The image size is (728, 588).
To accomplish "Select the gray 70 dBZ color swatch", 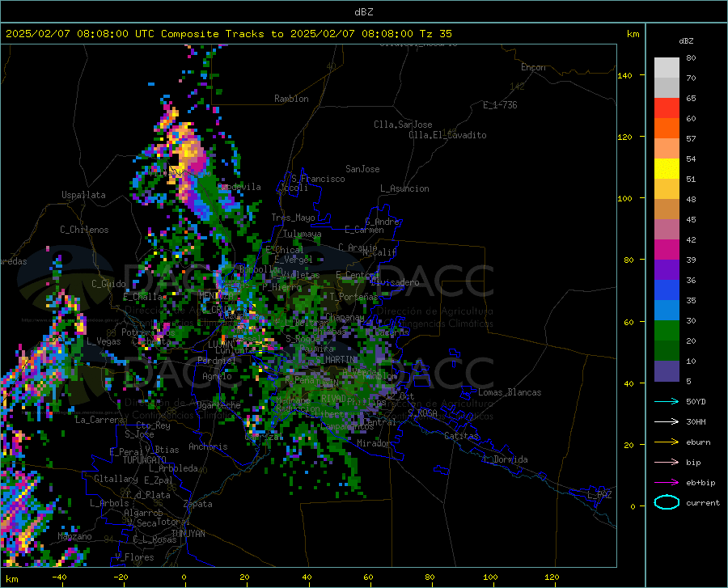I will 667,87.
